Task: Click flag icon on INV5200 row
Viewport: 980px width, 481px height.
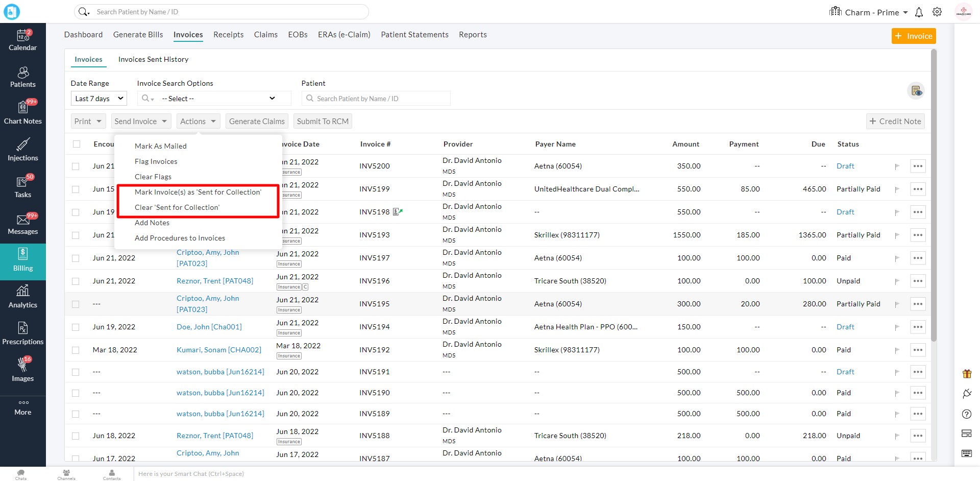Action: pos(897,166)
